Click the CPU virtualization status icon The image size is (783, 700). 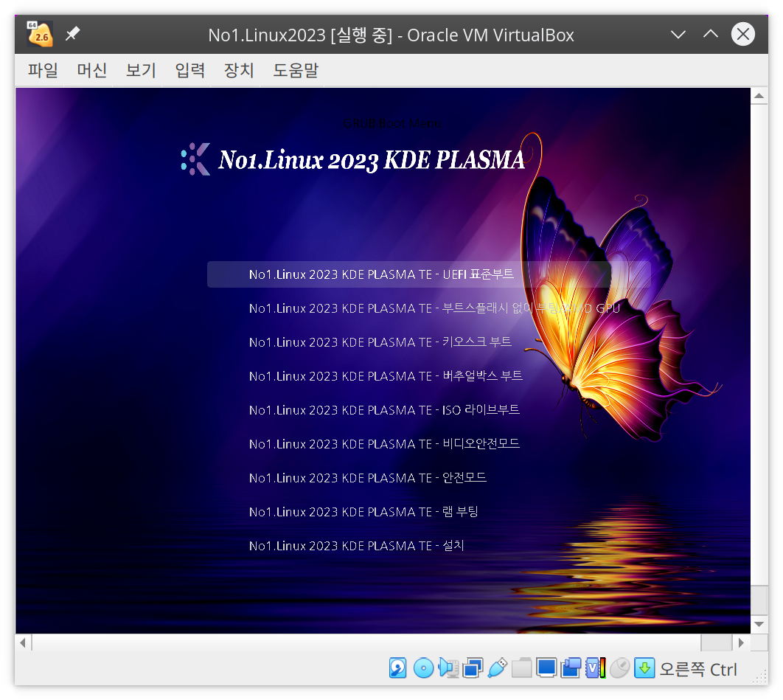coord(595,668)
